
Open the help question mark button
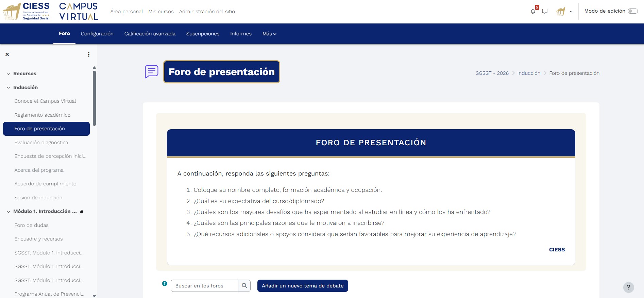[629, 287]
